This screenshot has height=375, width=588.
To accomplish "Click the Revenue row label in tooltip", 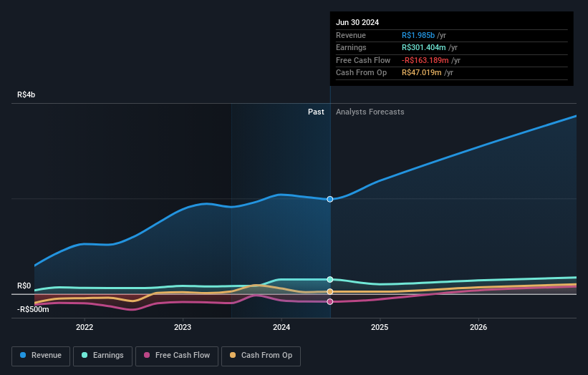I will pos(351,35).
